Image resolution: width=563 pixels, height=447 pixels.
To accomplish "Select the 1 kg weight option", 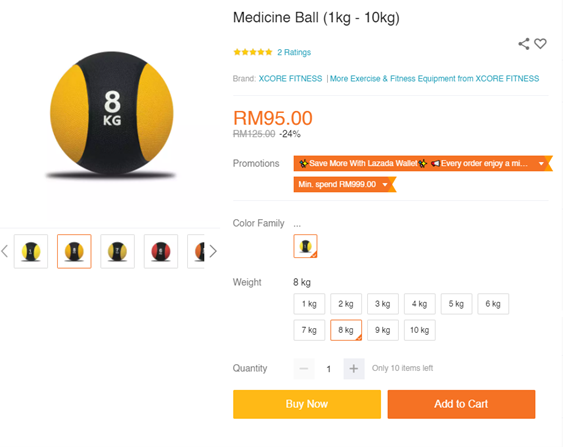I will 309,304.
